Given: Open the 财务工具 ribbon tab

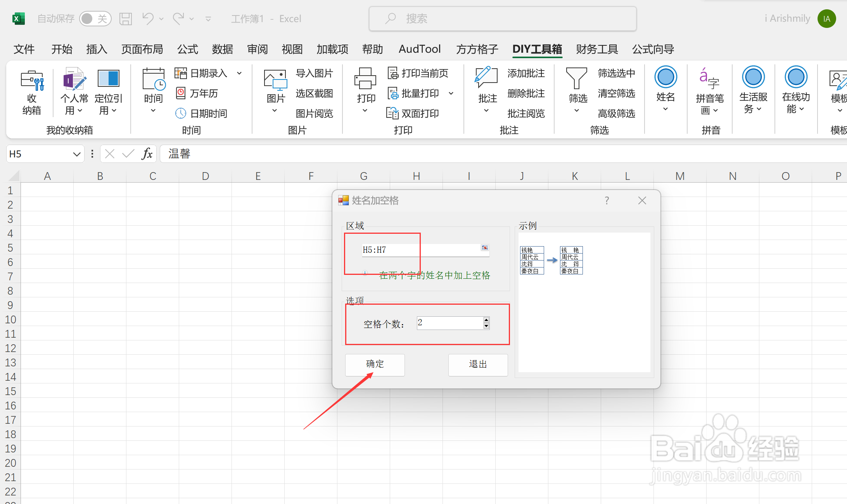Looking at the screenshot, I should pyautogui.click(x=596, y=49).
